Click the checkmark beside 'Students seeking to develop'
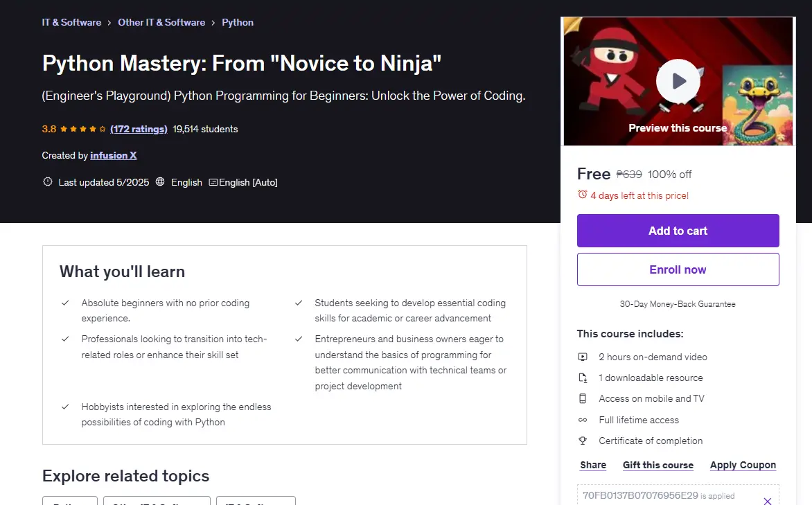Image resolution: width=812 pixels, height=505 pixels. [299, 303]
